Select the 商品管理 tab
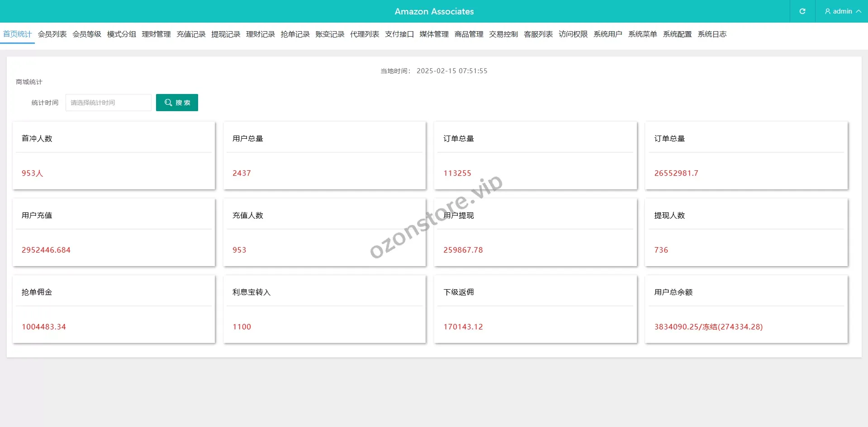The image size is (868, 427). tap(469, 34)
